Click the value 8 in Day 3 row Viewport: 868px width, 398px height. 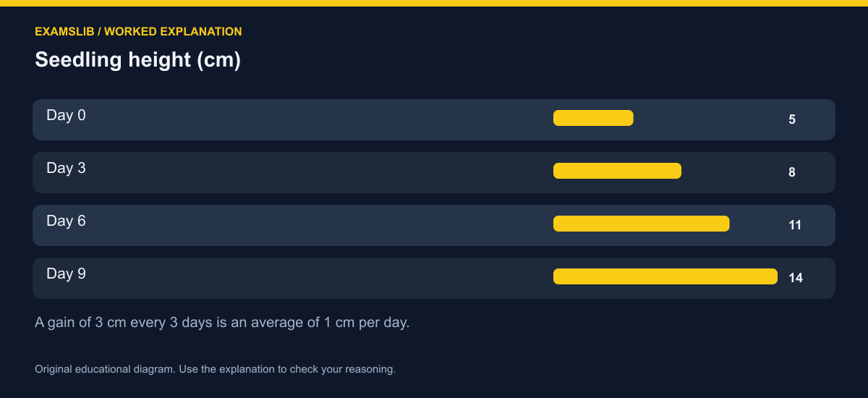click(792, 172)
